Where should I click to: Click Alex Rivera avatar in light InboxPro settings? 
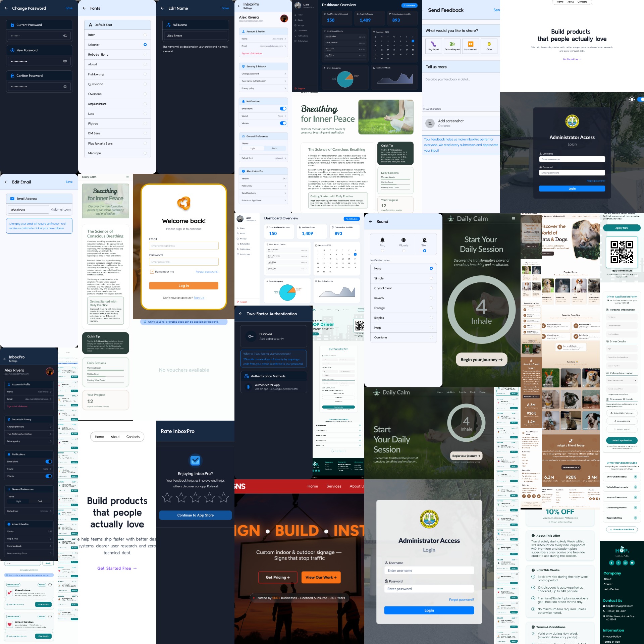point(284,18)
